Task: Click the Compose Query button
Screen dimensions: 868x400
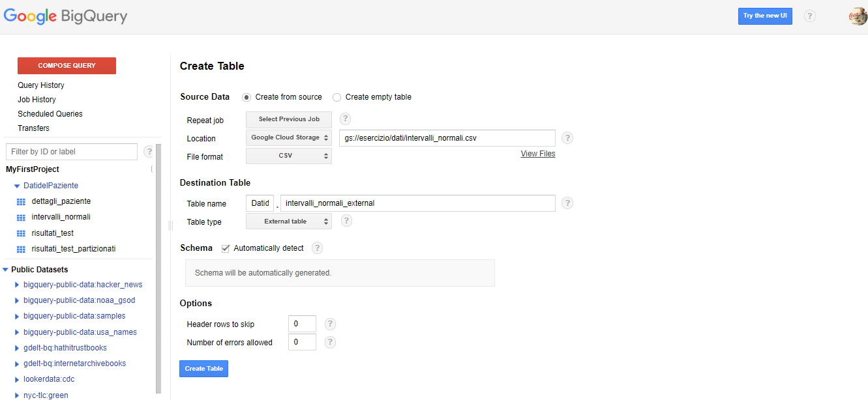Action: 67,66
